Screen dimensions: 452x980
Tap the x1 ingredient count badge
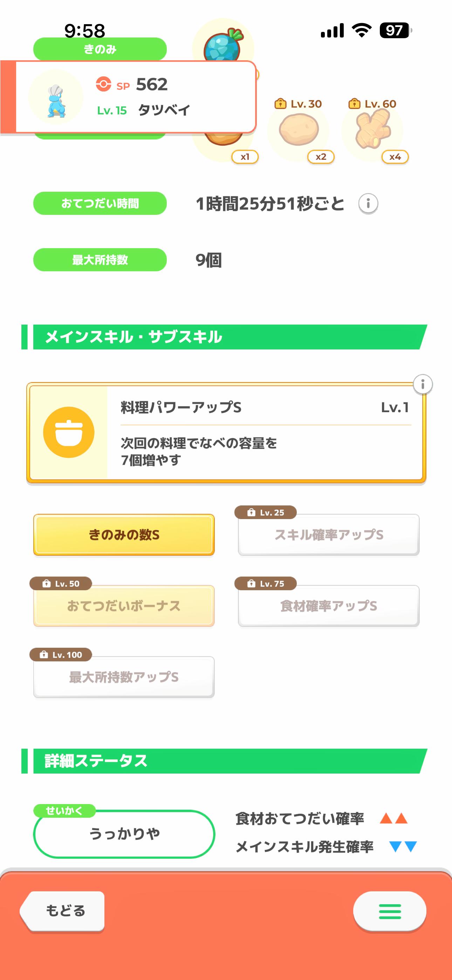coord(245,157)
